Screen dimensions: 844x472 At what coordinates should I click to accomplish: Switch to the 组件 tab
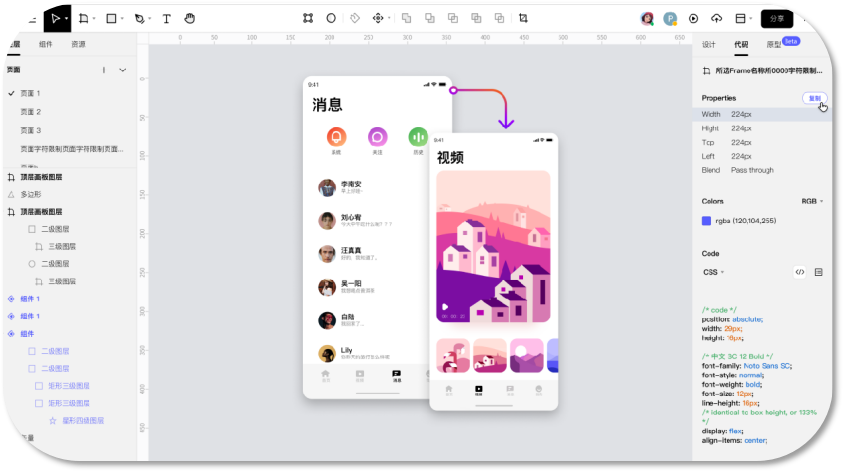tap(46, 44)
